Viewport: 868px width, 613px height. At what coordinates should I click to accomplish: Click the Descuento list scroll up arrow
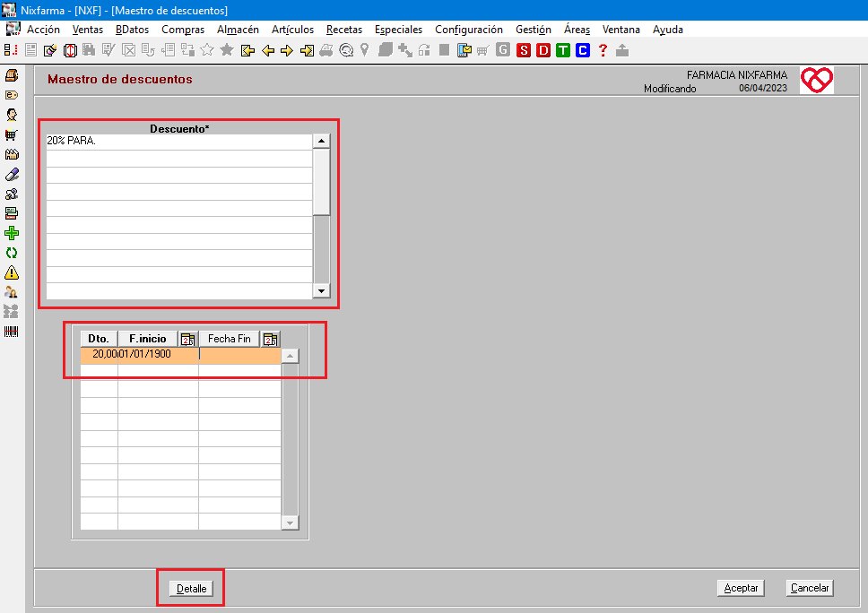pyautogui.click(x=321, y=141)
